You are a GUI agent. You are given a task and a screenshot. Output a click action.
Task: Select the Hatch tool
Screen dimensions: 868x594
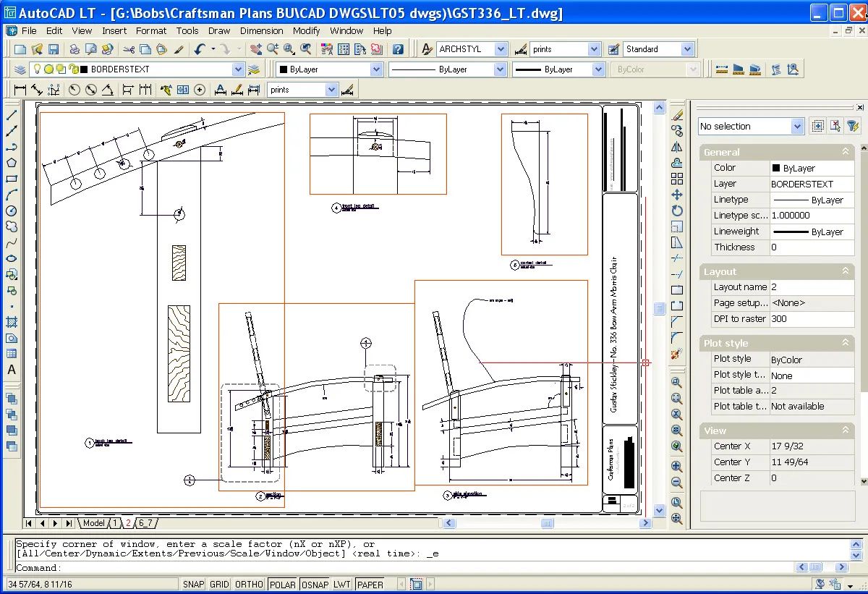(9, 323)
